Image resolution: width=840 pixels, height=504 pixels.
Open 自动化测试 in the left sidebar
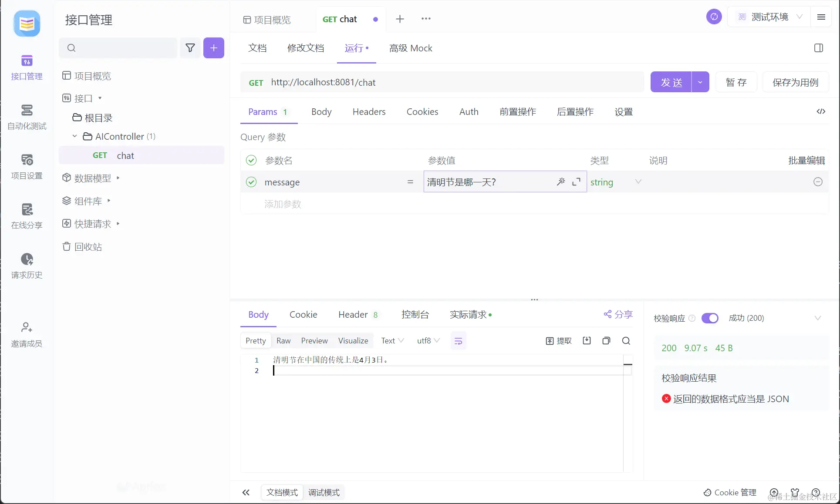tap(27, 117)
